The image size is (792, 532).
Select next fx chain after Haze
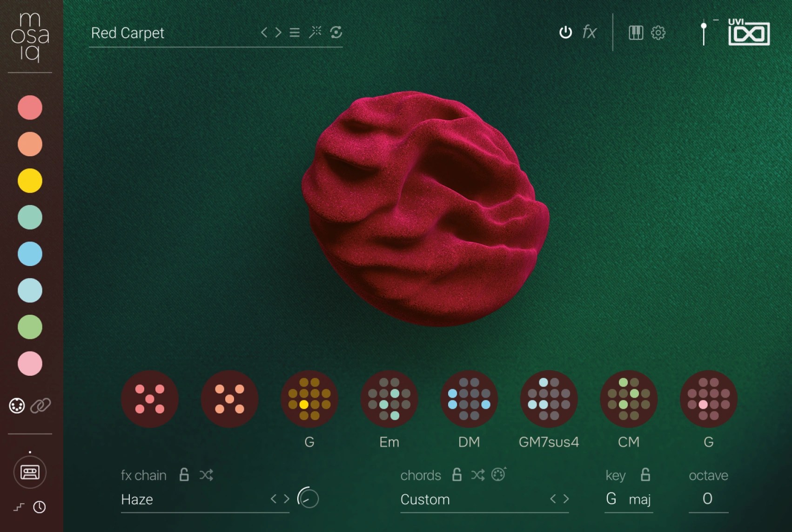287,499
